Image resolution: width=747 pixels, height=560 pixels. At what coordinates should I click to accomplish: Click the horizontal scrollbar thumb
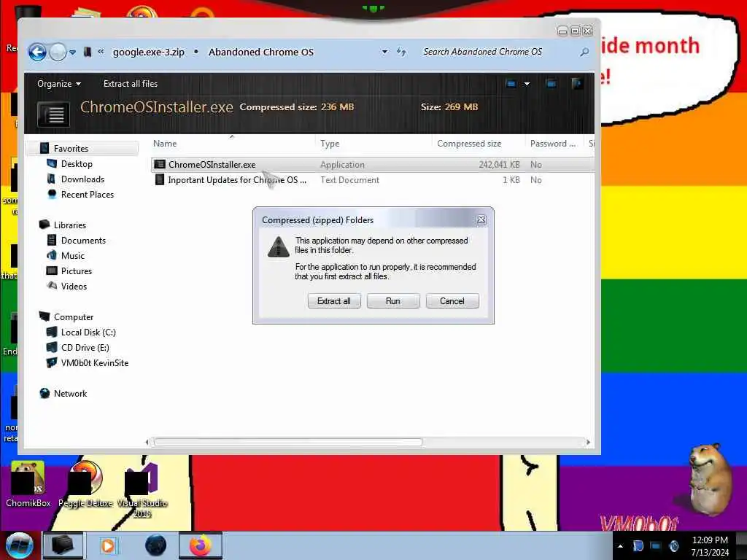[x=287, y=442]
